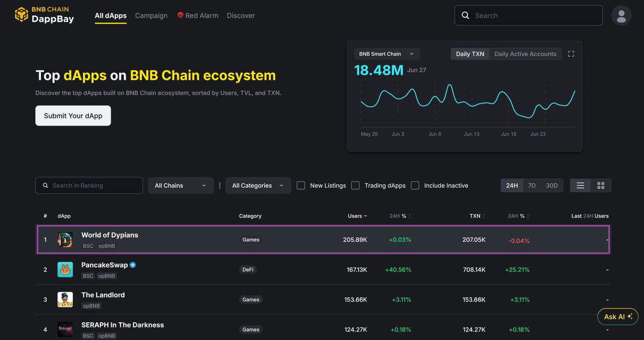Click the Category column header
Viewport: 644px width, 340px height.
pos(250,216)
